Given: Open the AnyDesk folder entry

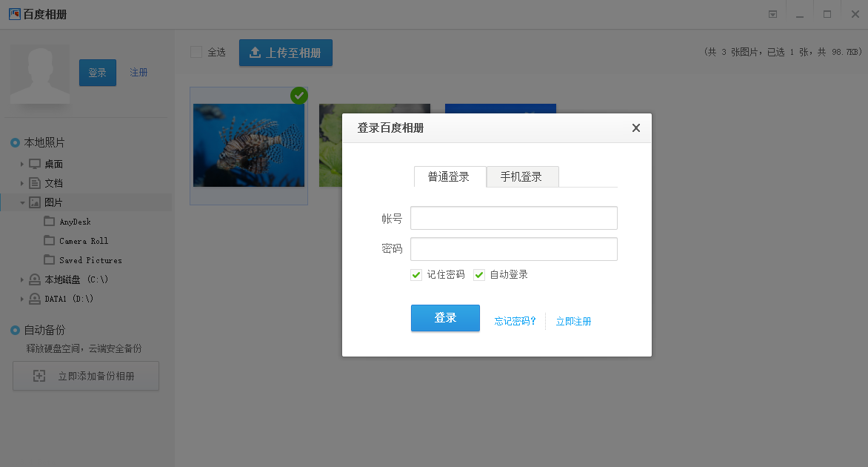Looking at the screenshot, I should 76,222.
